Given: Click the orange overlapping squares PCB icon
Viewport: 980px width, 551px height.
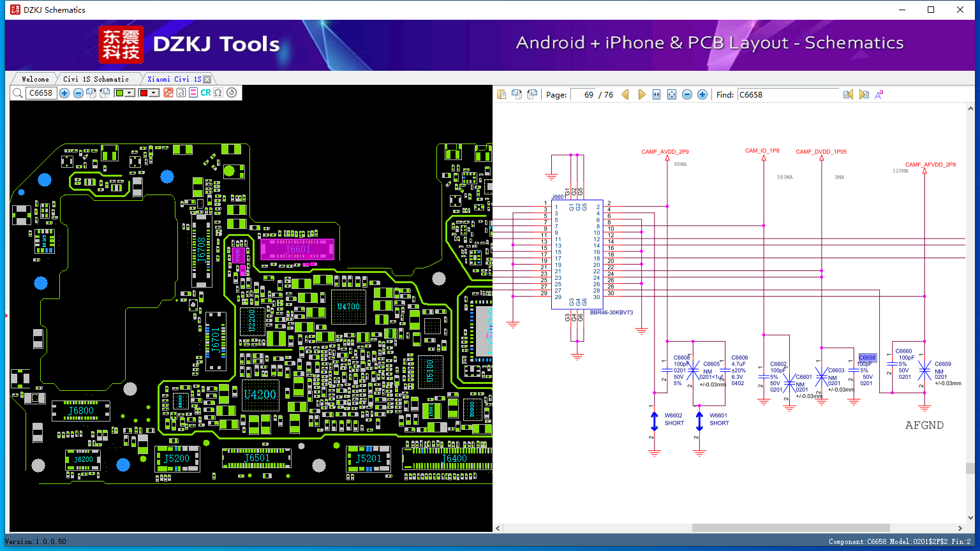Looking at the screenshot, I should point(168,93).
